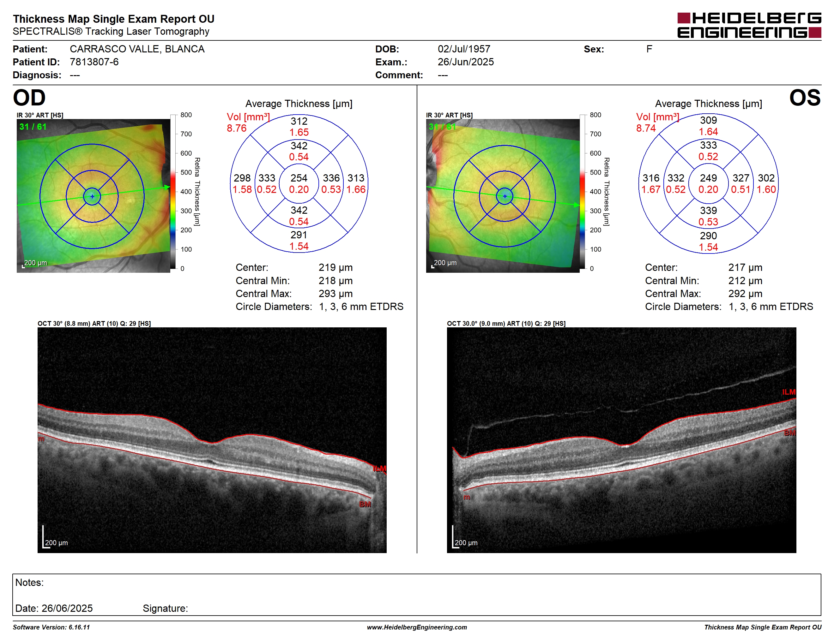The image size is (834, 644).
Task: Click the Sex value F
Action: [x=649, y=49]
